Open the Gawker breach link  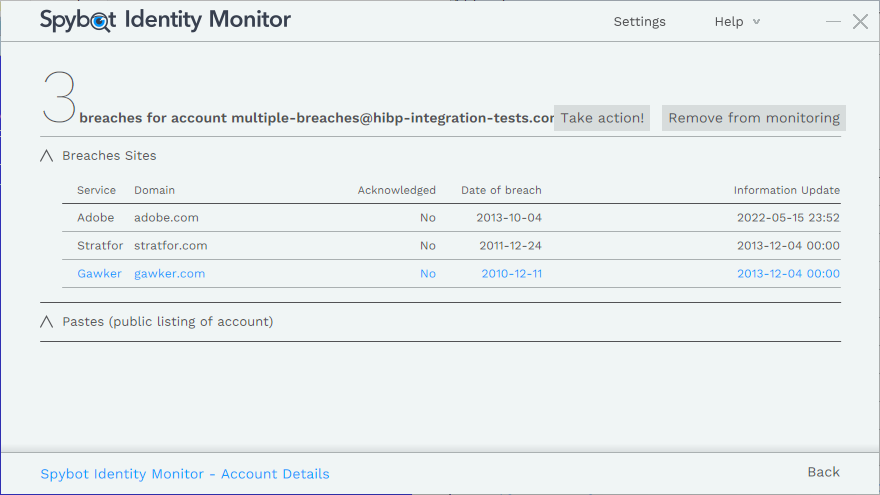(99, 274)
